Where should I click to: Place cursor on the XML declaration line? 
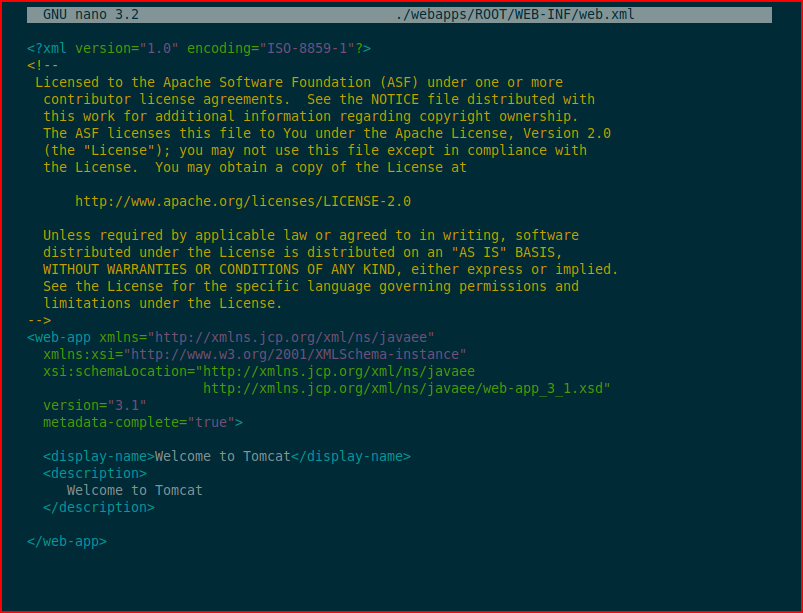199,49
